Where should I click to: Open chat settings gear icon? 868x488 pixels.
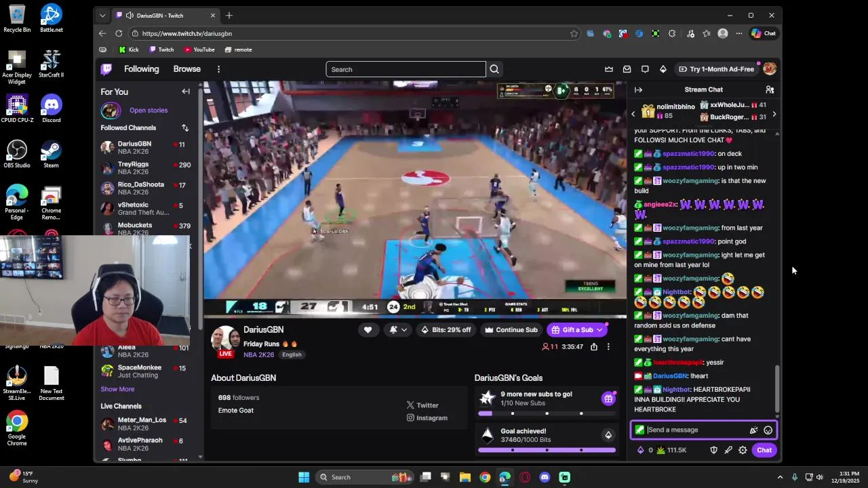pos(743,450)
